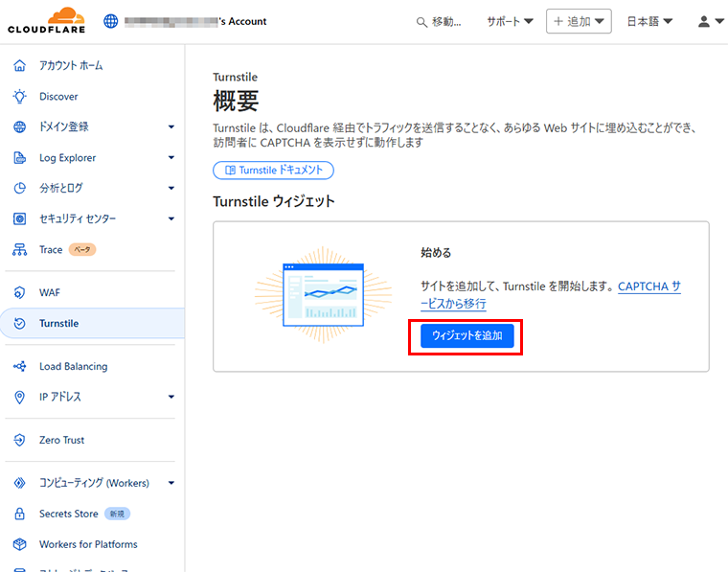Open Zero Trust in the sidebar
Screen dimensions: 728x572
coord(61,440)
